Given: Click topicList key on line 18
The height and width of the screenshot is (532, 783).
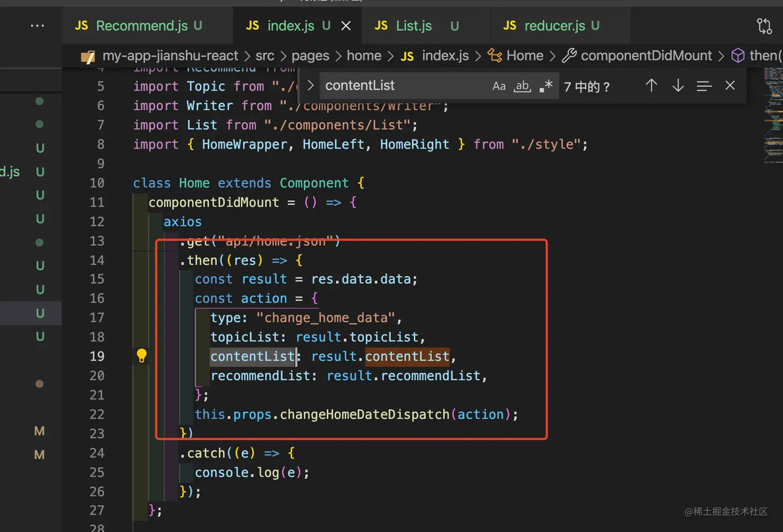Looking at the screenshot, I should click(x=244, y=337).
